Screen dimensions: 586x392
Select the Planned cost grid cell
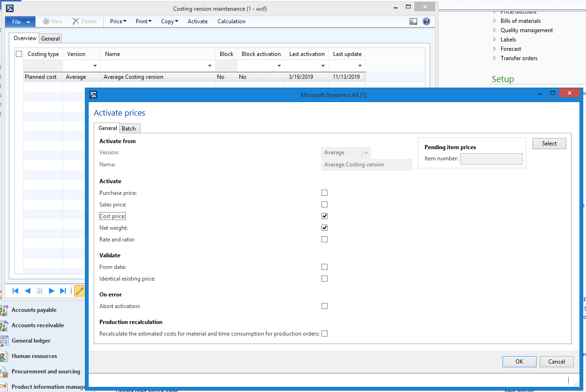pos(42,77)
